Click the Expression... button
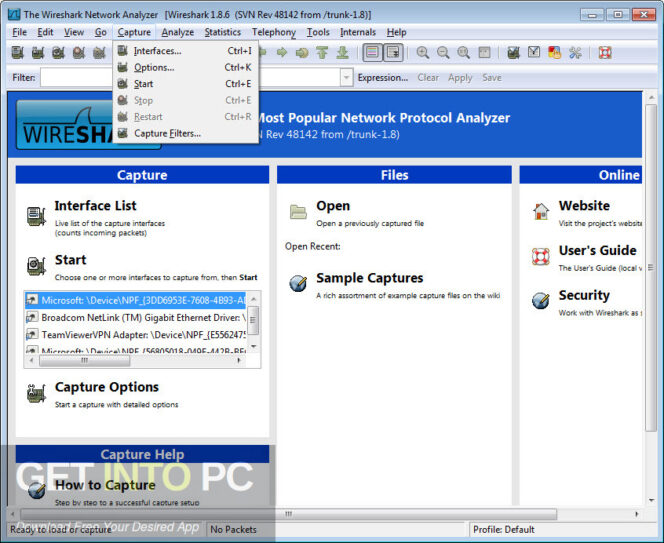 point(383,78)
